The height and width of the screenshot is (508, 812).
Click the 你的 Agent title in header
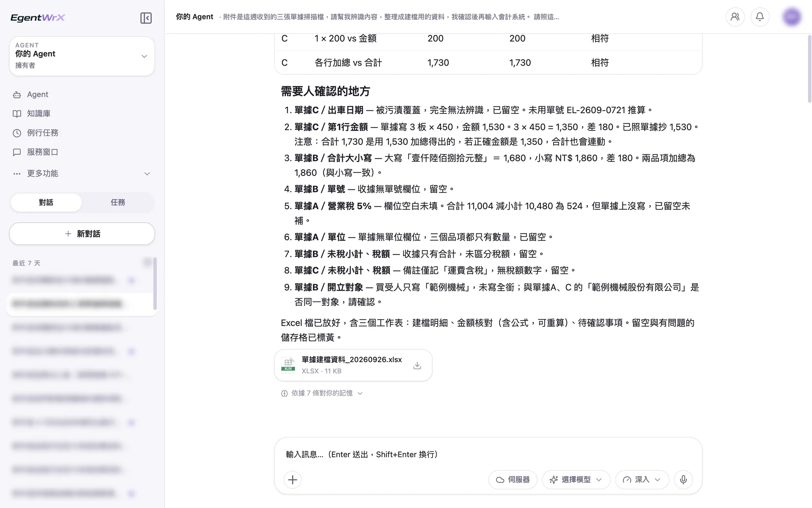click(195, 17)
